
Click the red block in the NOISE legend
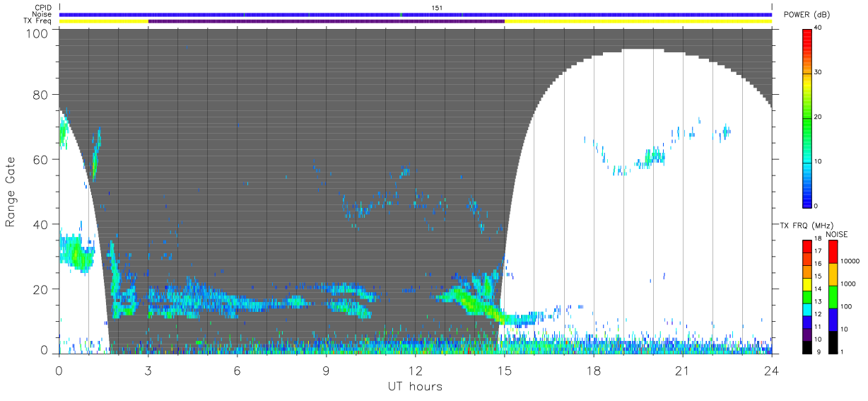(833, 252)
